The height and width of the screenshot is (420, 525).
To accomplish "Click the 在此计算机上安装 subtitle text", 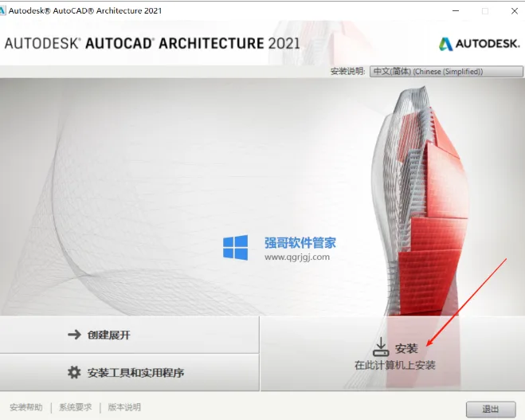I will [395, 365].
